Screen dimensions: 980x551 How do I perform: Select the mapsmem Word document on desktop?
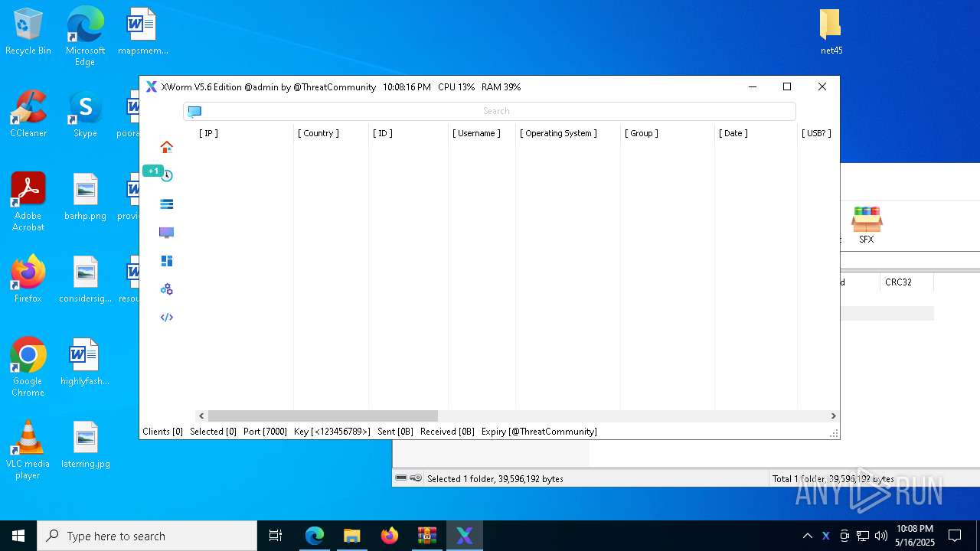tap(142, 32)
